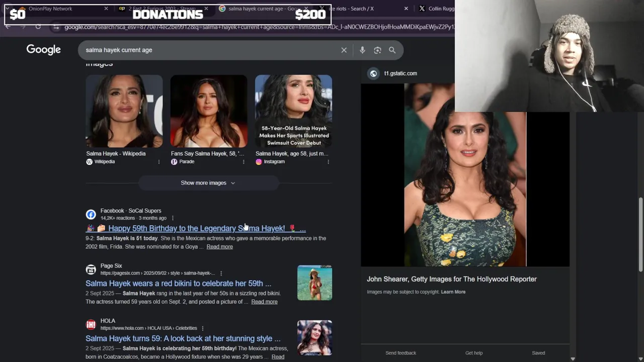Screen dimensions: 644x362
Task: Open search by image camera icon
Action: (377, 50)
